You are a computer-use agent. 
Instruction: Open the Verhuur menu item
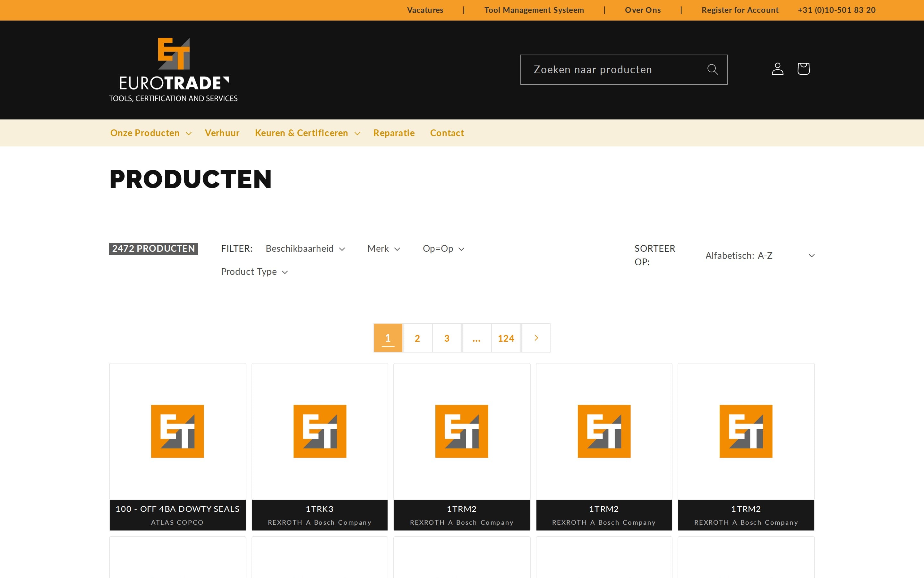222,133
